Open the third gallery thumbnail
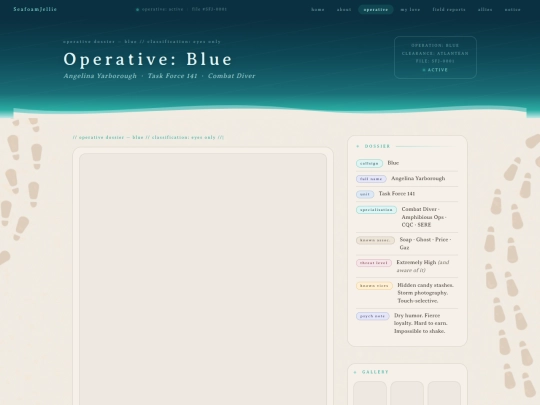This screenshot has height=405, width=540. coord(444,393)
